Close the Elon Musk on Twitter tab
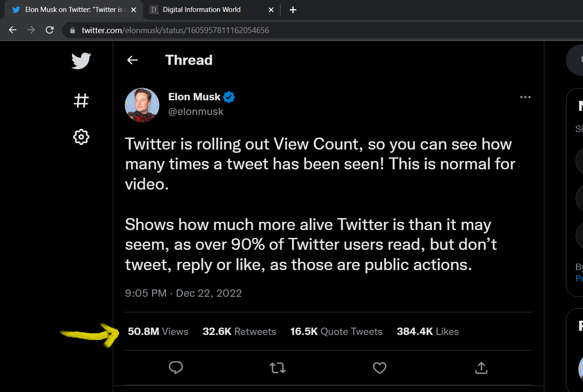Screen dimensions: 583x392 (x=134, y=10)
